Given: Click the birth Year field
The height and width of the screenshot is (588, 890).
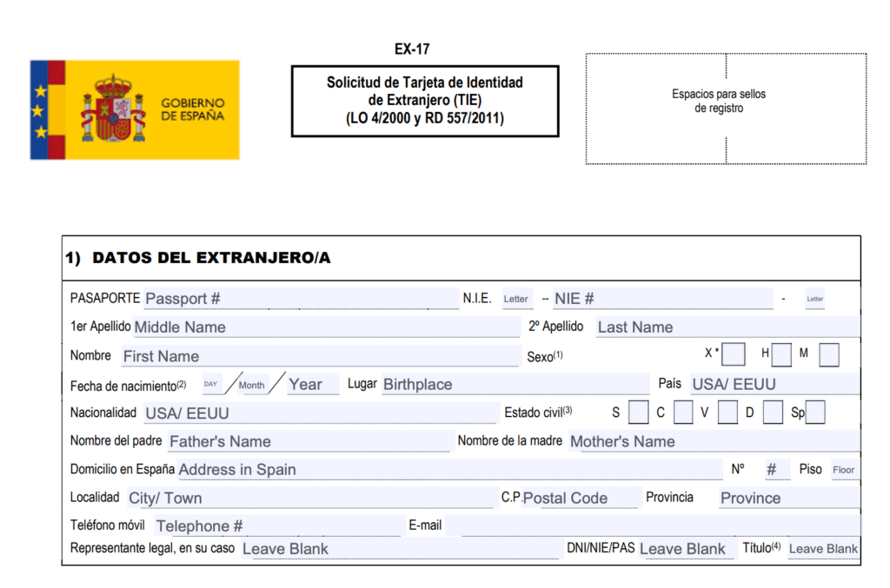Looking at the screenshot, I should pos(313,384).
